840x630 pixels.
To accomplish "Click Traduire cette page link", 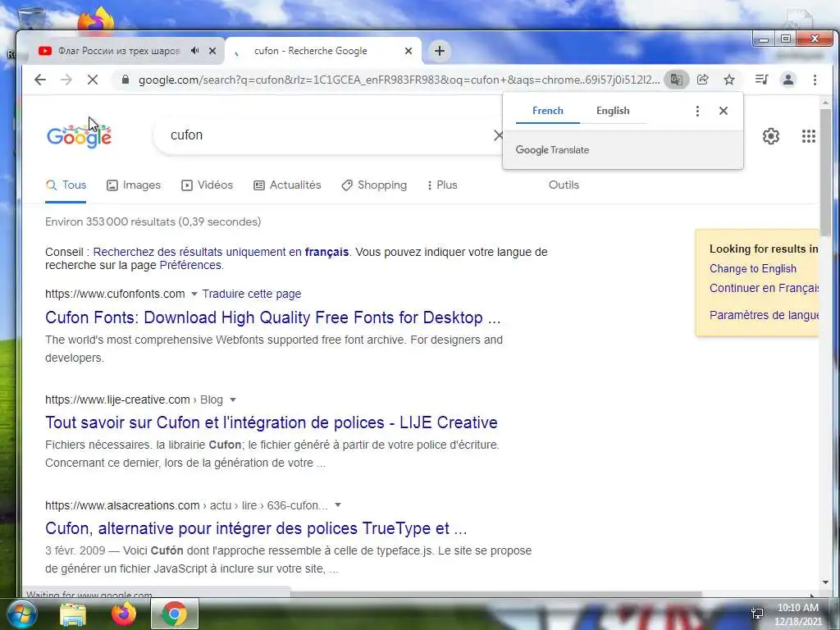I will (x=251, y=294).
